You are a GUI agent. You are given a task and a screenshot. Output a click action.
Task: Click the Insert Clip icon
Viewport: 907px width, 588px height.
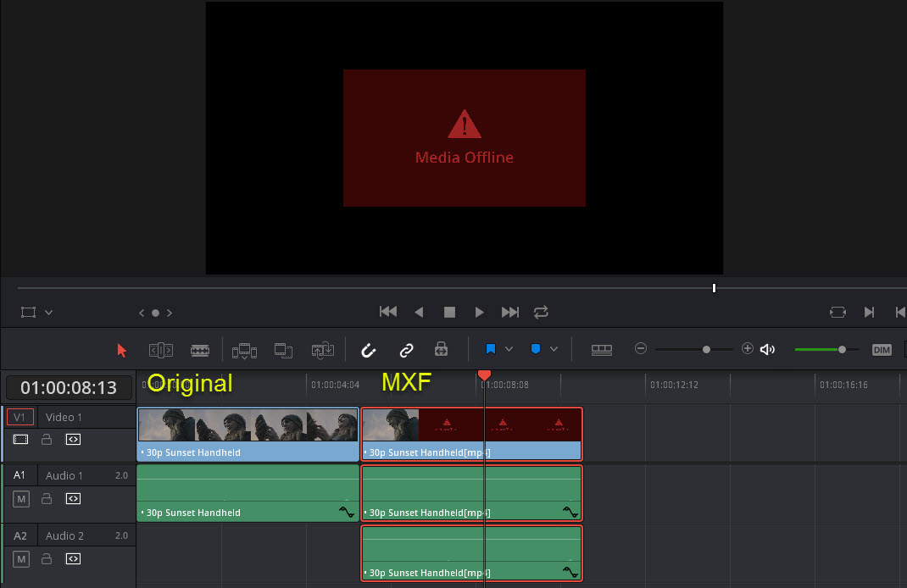click(244, 349)
